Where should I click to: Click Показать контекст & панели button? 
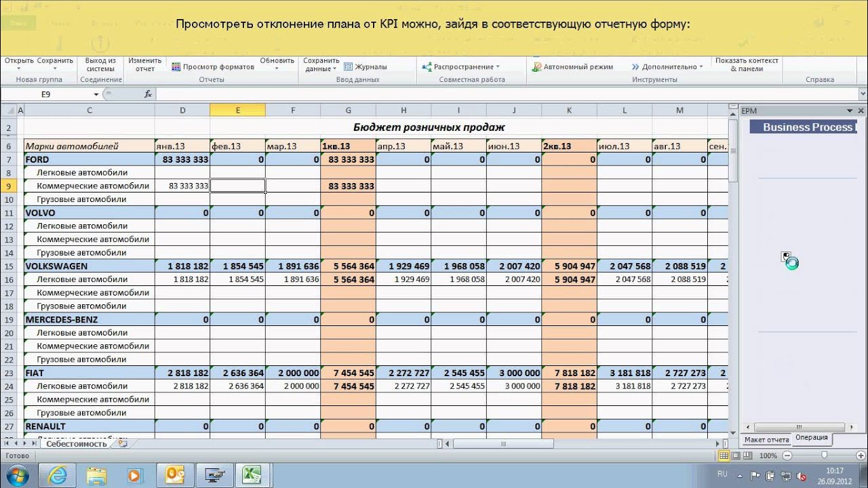[x=747, y=64]
